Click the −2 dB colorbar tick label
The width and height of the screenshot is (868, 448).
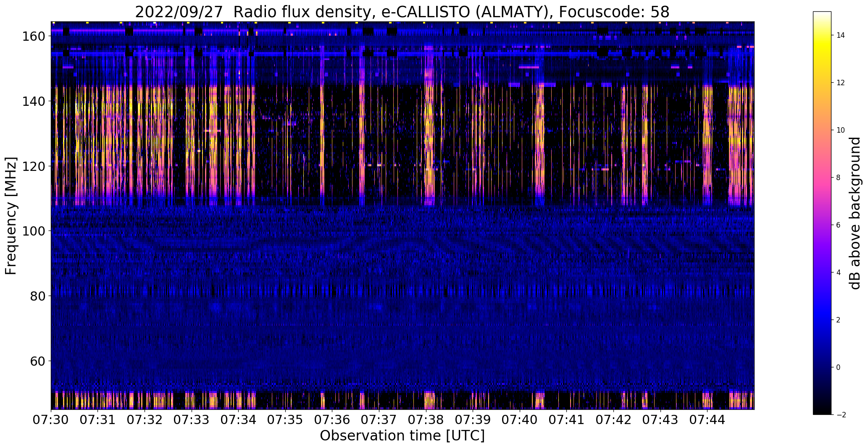840,415
